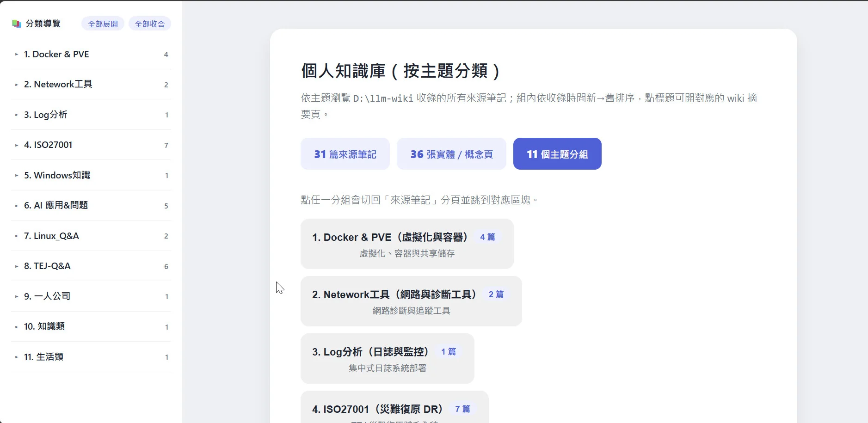Click the 分類導覽 sidebar title
This screenshot has height=423, width=868.
tap(43, 24)
